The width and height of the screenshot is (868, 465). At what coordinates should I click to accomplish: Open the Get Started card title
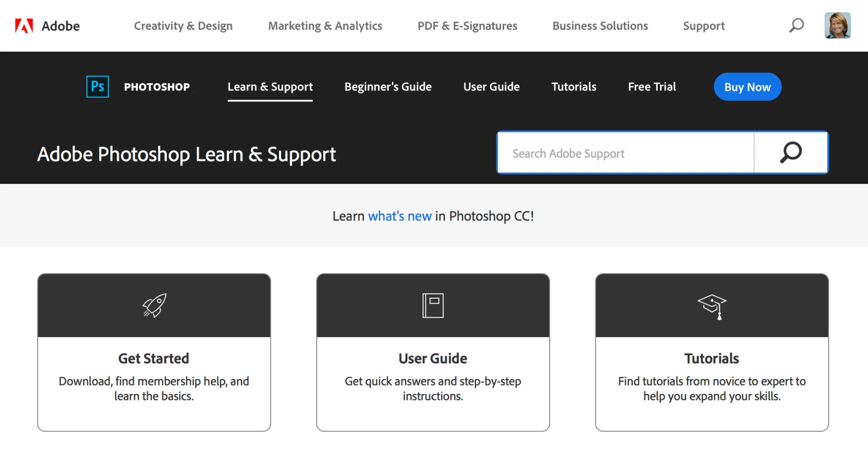154,358
